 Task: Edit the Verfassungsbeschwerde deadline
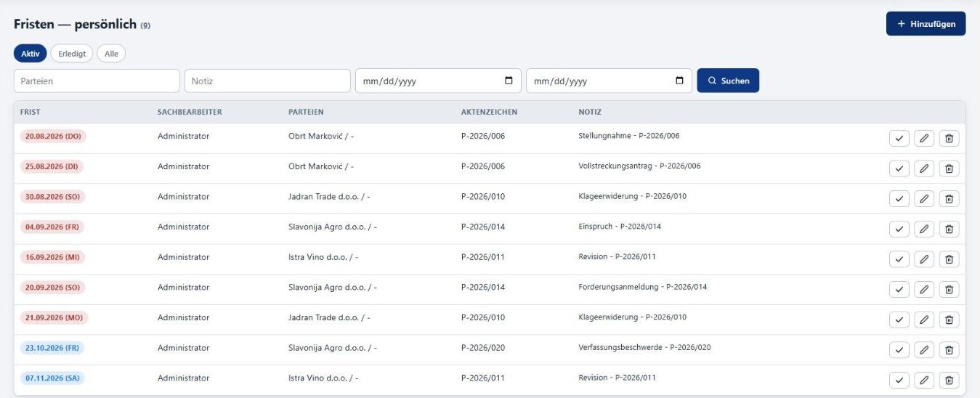924,350
